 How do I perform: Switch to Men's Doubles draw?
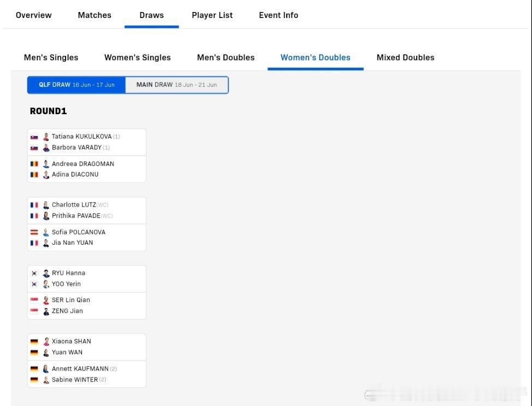coord(226,58)
